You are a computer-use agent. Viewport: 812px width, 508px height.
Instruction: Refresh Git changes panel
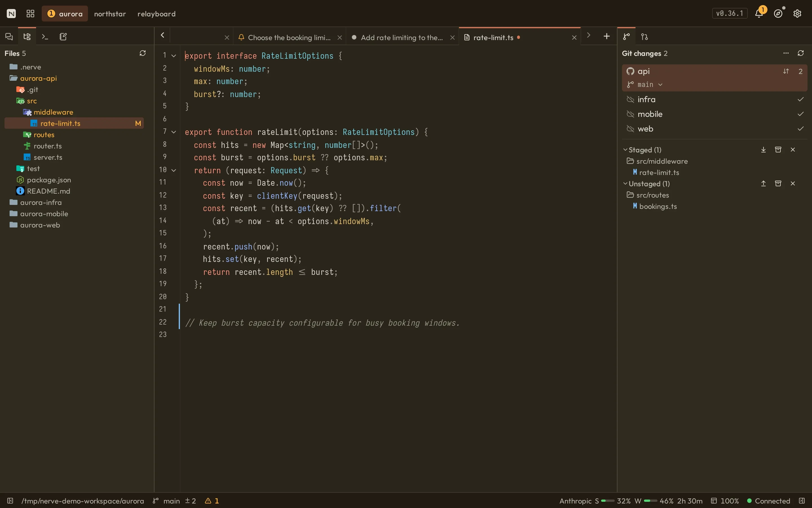click(x=801, y=53)
